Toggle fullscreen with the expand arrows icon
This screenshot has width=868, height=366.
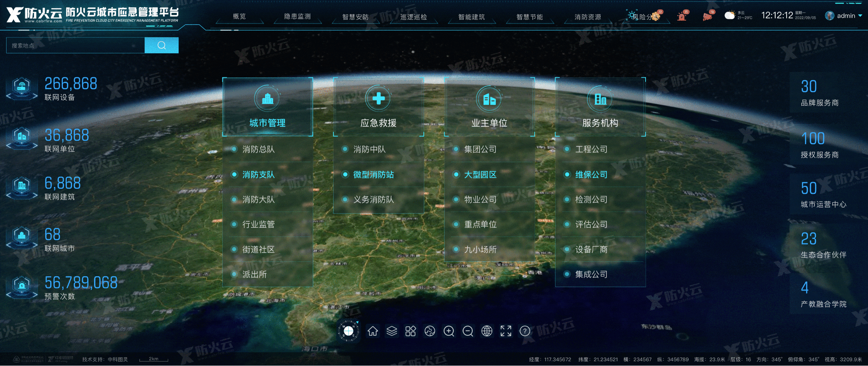click(x=506, y=331)
